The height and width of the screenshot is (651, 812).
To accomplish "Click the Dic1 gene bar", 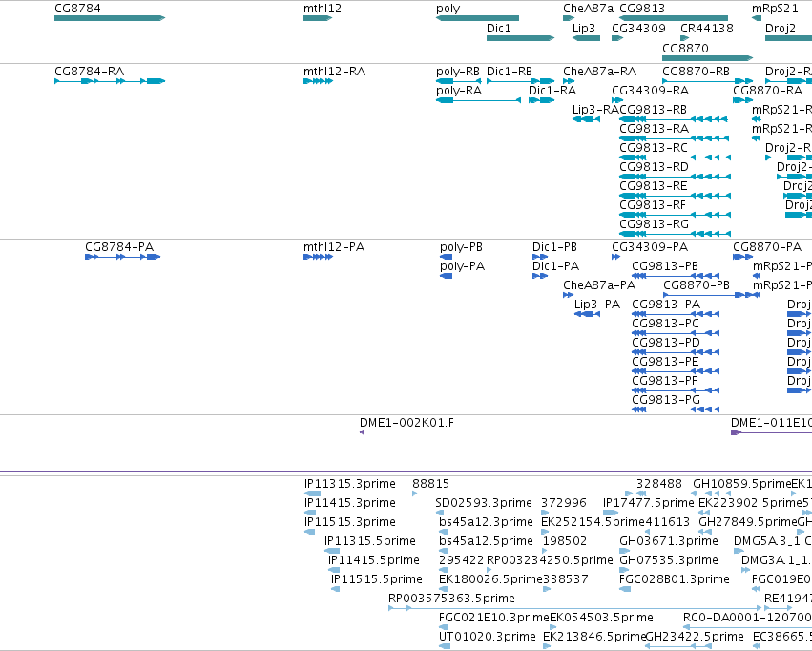I will tap(520, 38).
